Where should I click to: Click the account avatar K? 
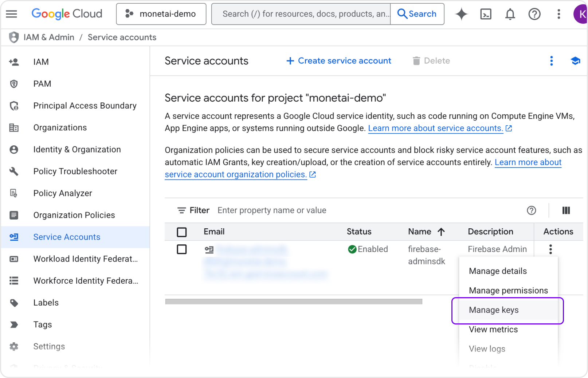(x=581, y=14)
